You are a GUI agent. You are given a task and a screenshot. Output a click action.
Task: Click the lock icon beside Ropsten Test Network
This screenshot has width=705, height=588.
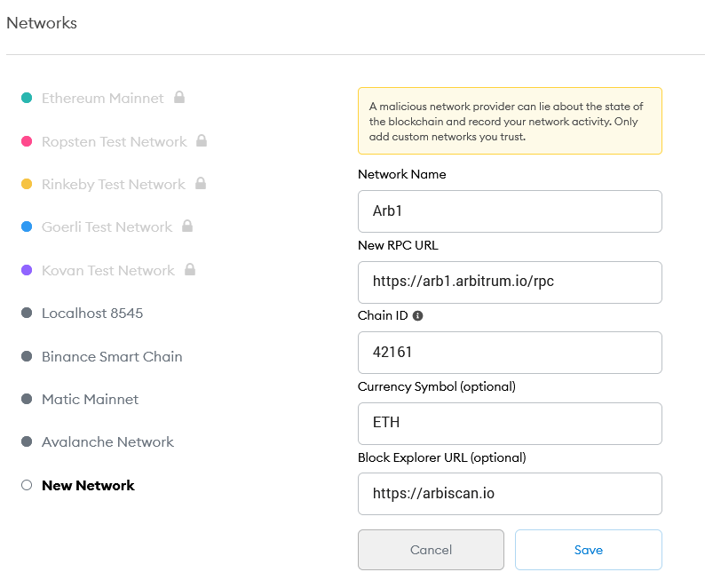pos(202,140)
